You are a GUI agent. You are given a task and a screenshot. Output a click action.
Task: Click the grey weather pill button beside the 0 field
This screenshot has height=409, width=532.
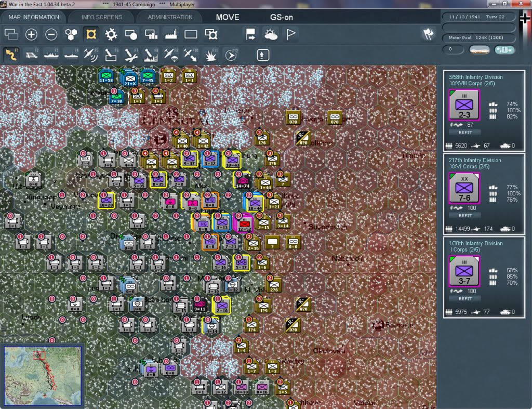480,50
